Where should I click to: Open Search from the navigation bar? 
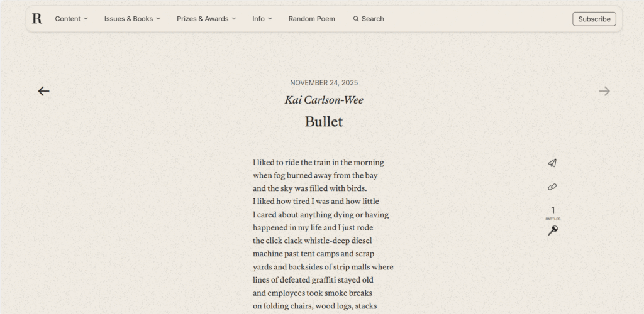click(372, 19)
